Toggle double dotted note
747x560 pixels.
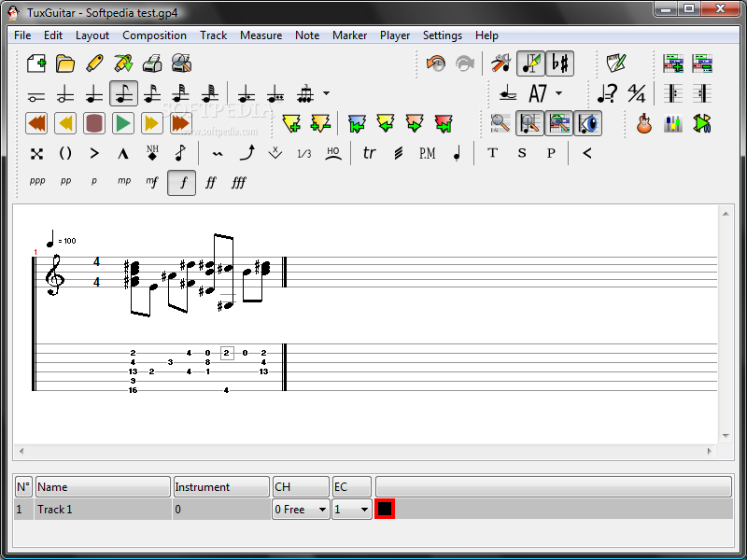click(275, 94)
